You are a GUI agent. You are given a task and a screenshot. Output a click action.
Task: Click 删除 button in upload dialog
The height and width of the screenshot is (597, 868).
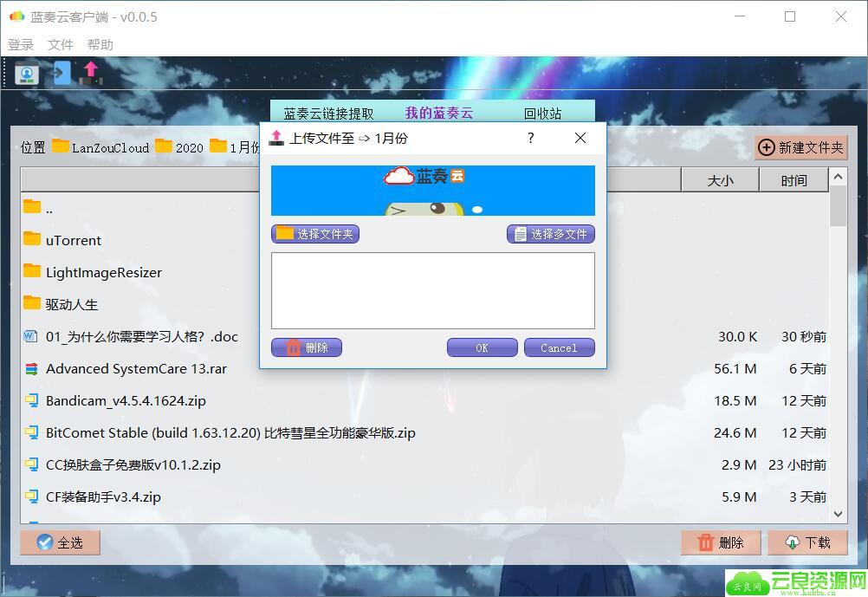[x=306, y=347]
